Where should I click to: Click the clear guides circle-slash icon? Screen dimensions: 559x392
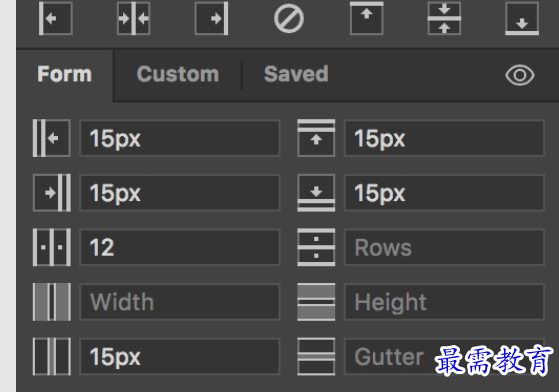click(289, 19)
